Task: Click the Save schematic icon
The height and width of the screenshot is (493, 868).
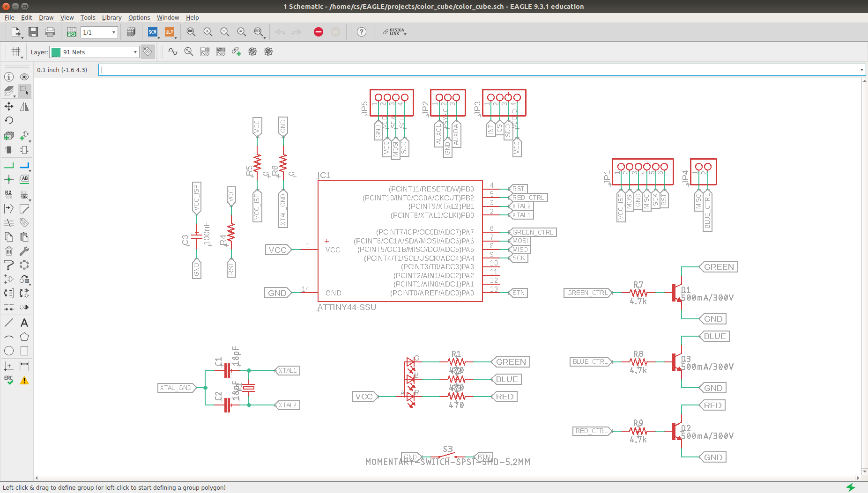Action: [33, 32]
